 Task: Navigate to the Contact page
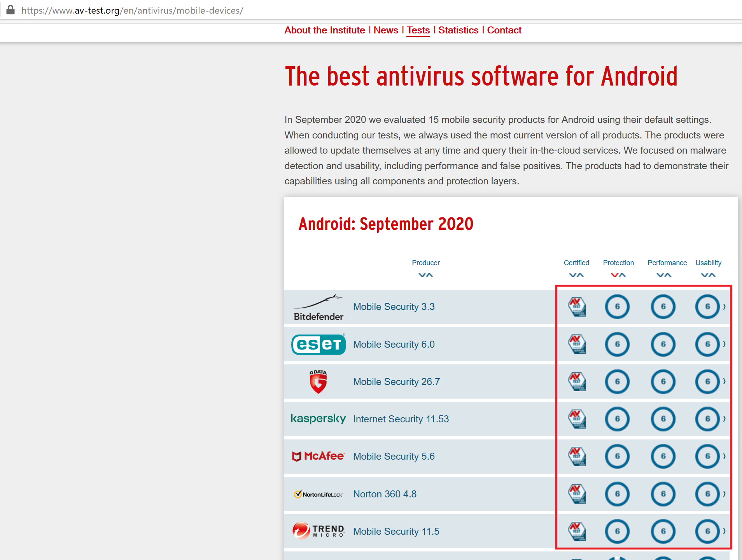coord(504,30)
